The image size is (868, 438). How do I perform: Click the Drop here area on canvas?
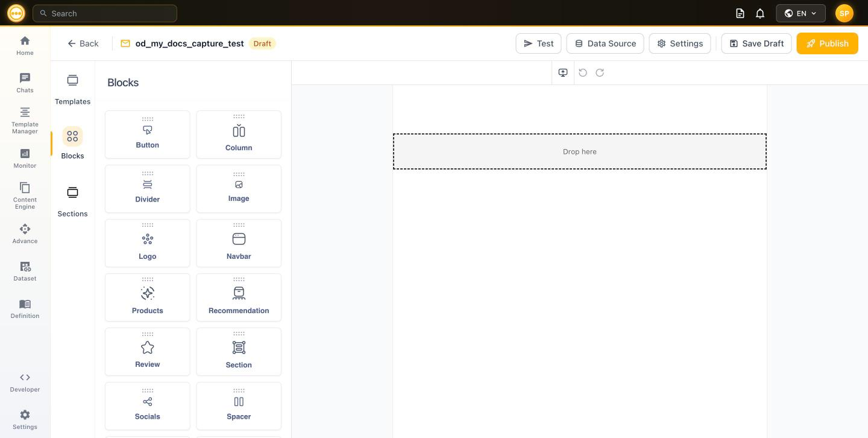[580, 151]
